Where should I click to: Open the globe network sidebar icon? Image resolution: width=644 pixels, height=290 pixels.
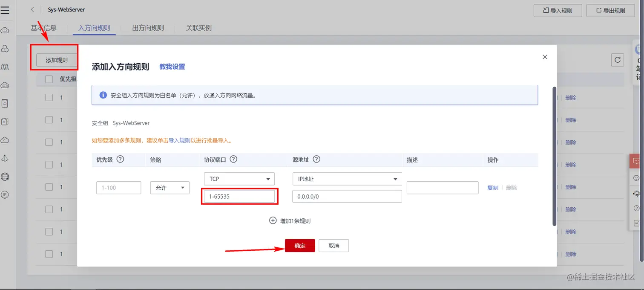[x=5, y=177]
